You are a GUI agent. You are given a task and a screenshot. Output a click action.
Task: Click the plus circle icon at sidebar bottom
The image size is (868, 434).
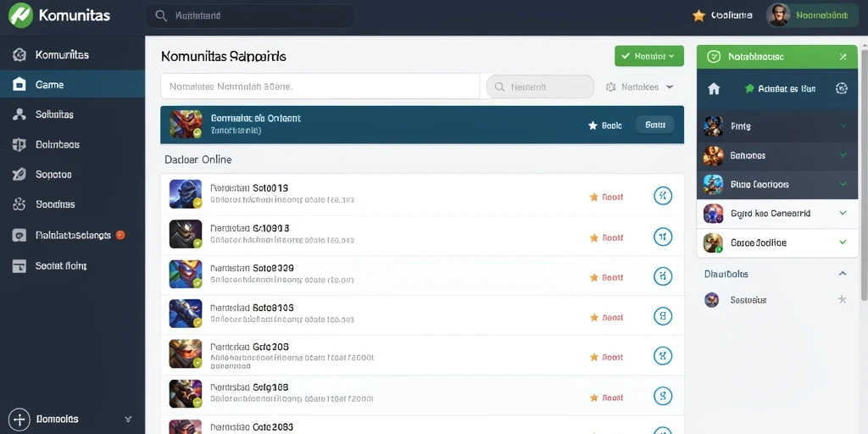point(19,419)
